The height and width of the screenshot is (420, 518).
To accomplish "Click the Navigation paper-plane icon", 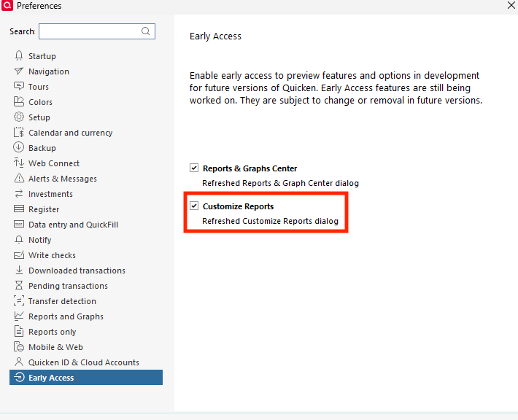I will click(x=19, y=71).
